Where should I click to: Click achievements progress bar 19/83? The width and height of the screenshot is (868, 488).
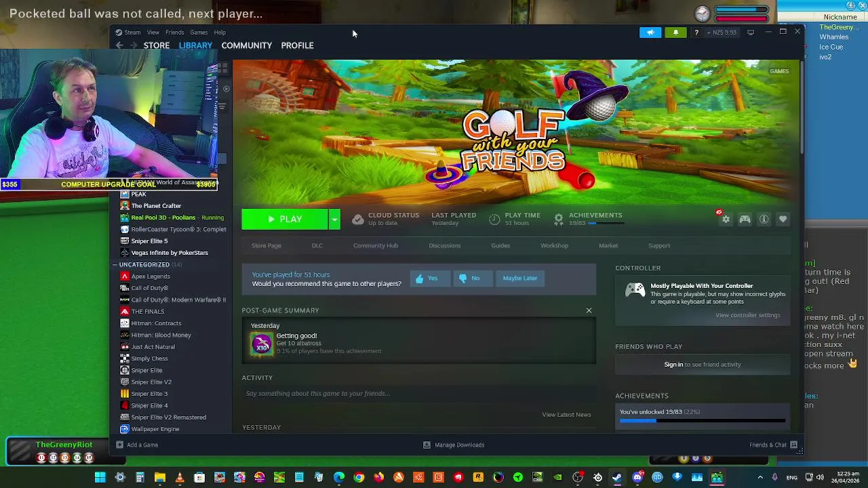coord(703,421)
